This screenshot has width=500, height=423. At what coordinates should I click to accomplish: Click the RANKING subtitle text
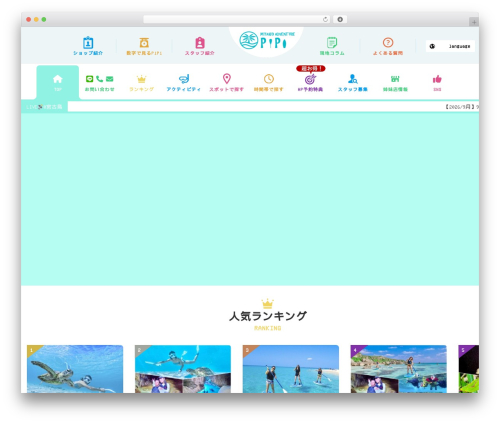pos(268,328)
